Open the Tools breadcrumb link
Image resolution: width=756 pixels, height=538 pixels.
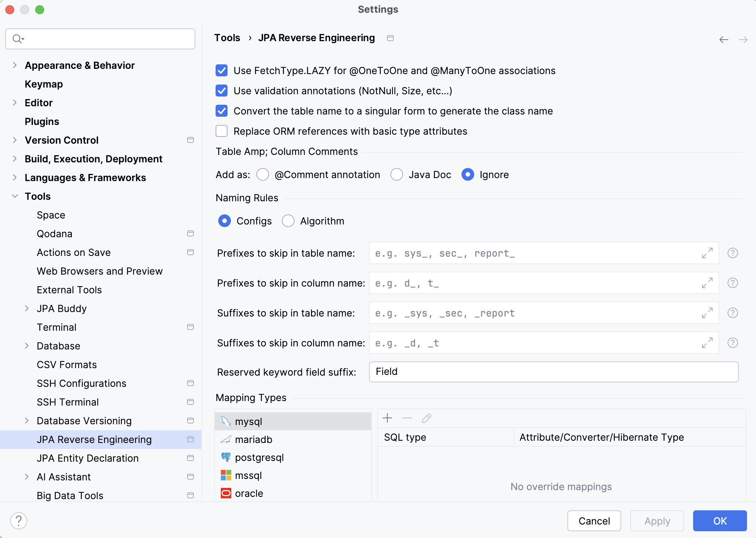point(227,37)
